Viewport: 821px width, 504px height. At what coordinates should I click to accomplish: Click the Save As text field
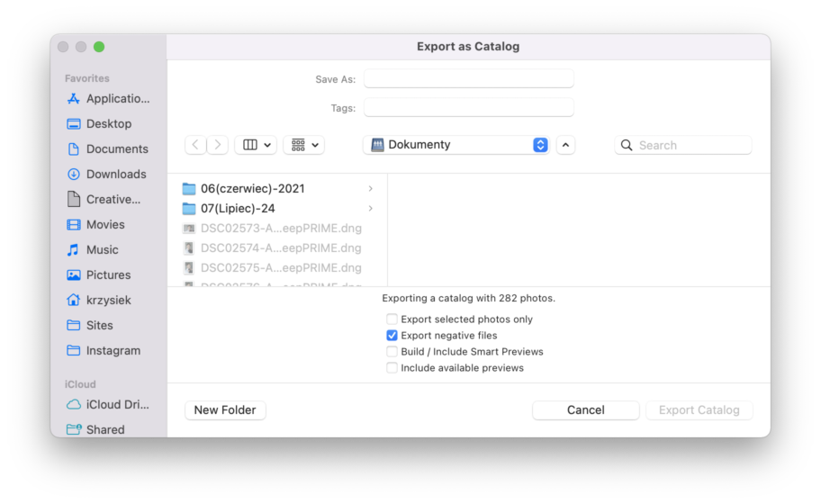(468, 79)
